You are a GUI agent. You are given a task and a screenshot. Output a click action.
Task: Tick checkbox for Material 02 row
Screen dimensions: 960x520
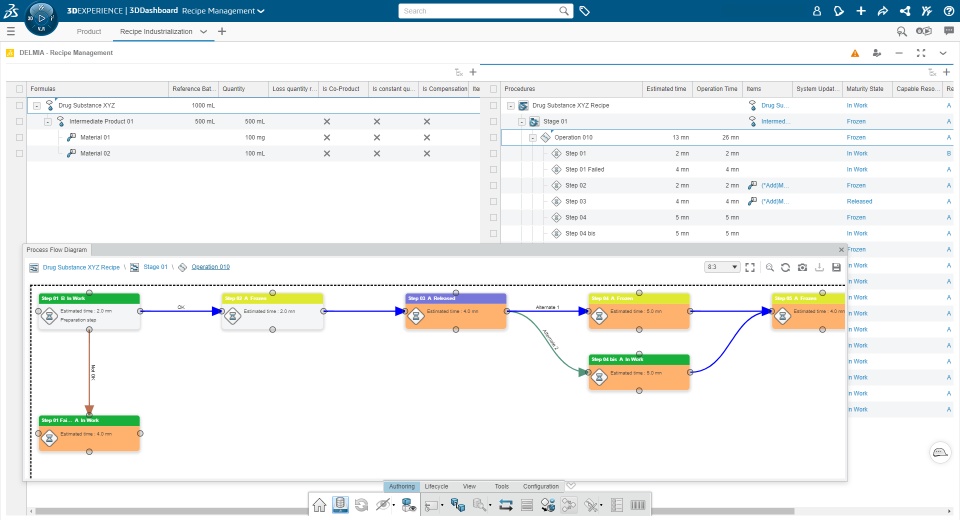tap(20, 153)
